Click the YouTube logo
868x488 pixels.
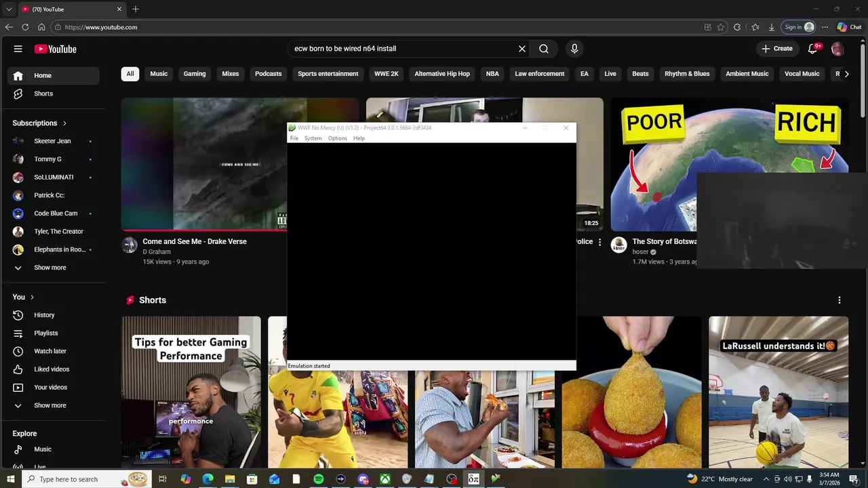[55, 49]
